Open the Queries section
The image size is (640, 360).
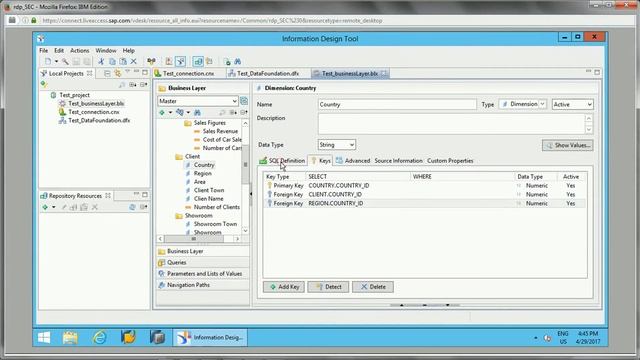point(202,262)
